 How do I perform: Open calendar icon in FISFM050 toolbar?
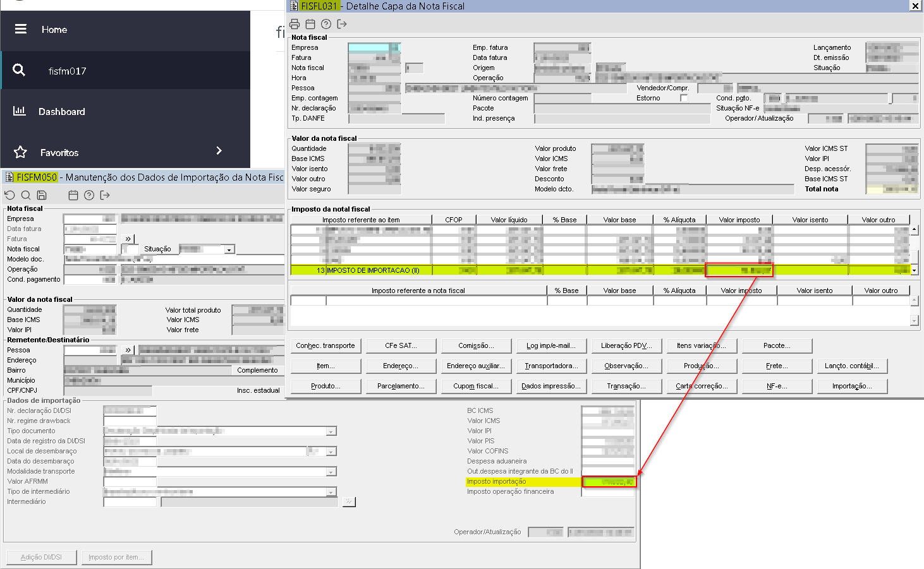point(73,195)
